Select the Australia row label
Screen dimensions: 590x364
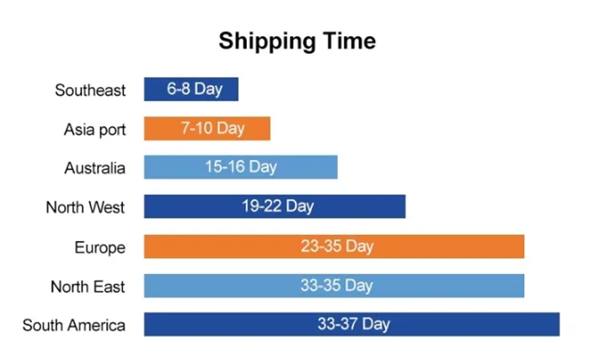pos(94,168)
